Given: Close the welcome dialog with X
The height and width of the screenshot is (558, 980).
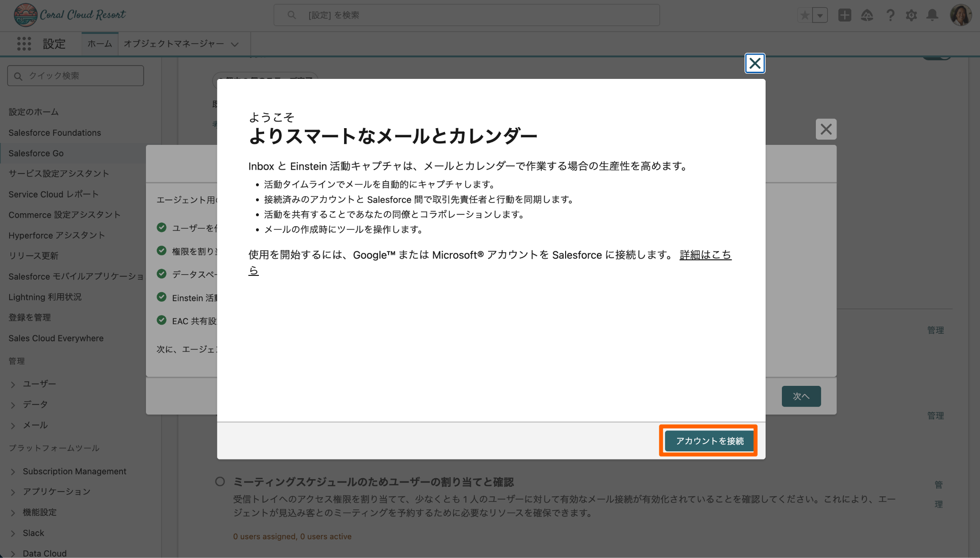Looking at the screenshot, I should pyautogui.click(x=755, y=63).
